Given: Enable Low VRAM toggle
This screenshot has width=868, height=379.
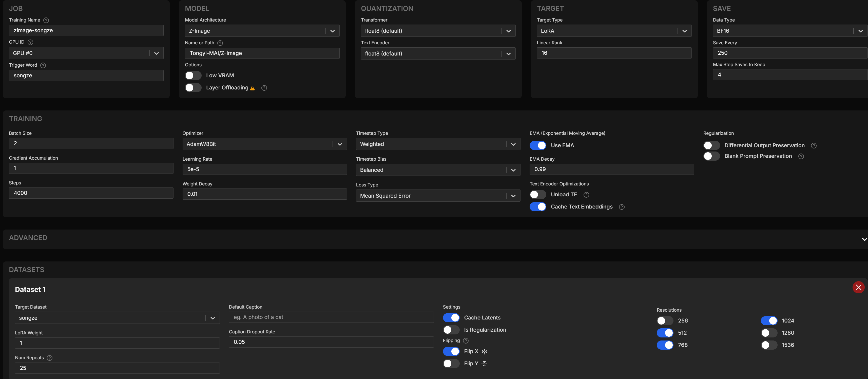Looking at the screenshot, I should tap(193, 75).
